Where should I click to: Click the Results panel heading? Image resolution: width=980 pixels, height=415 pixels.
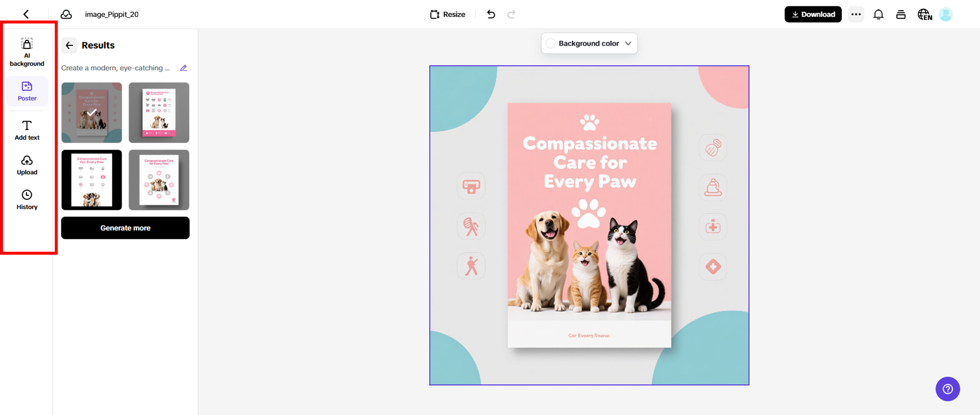pos(98,45)
